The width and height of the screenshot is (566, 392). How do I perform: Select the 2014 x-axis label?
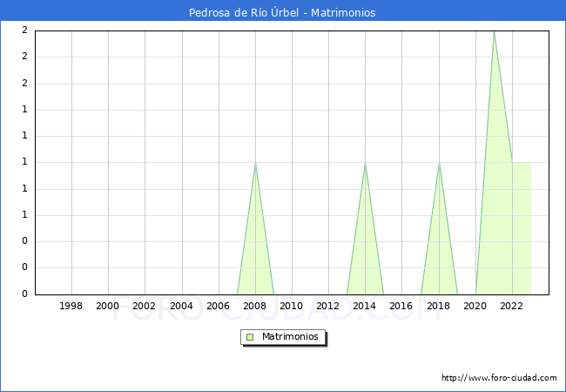tap(365, 306)
